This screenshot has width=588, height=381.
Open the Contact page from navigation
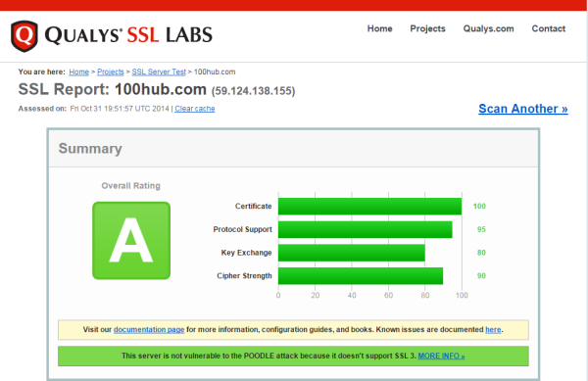pos(548,28)
